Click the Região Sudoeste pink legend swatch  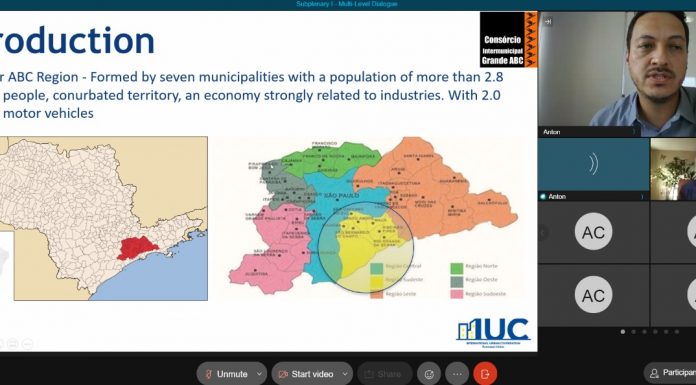click(457, 294)
